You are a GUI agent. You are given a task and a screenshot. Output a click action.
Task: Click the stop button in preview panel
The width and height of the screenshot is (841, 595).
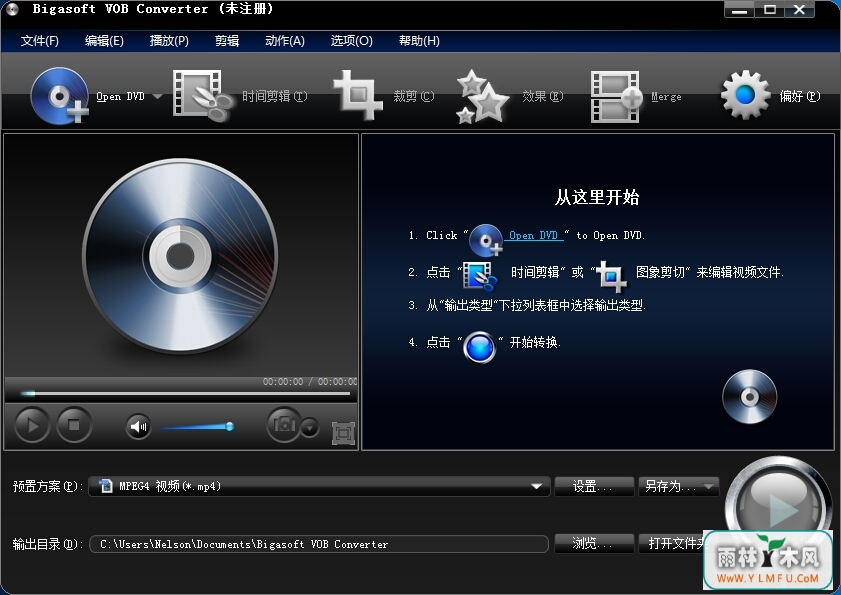(x=74, y=425)
